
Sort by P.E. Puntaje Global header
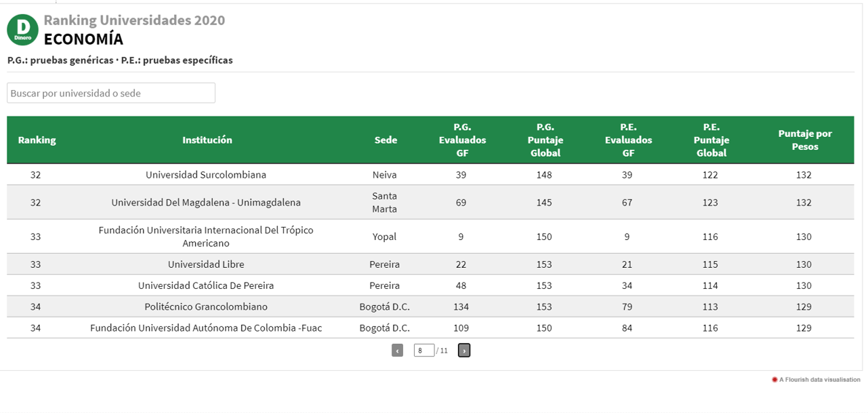point(711,140)
